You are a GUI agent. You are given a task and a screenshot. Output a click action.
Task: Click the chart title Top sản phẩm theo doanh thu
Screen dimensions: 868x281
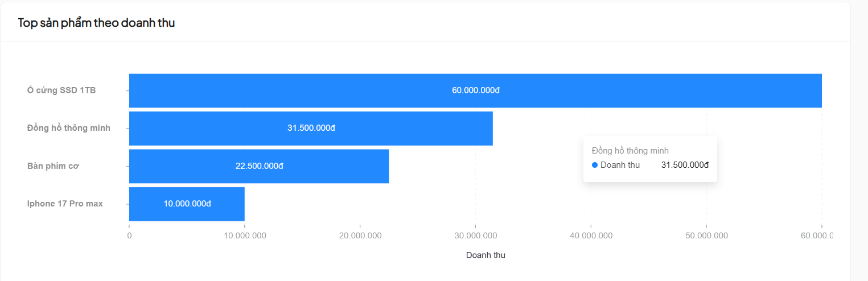pyautogui.click(x=96, y=23)
